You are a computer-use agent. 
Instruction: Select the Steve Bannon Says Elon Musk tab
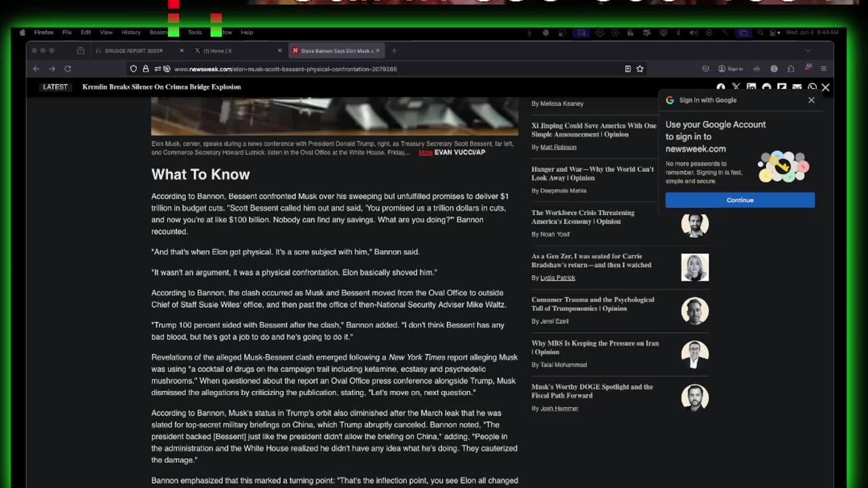pyautogui.click(x=335, y=51)
